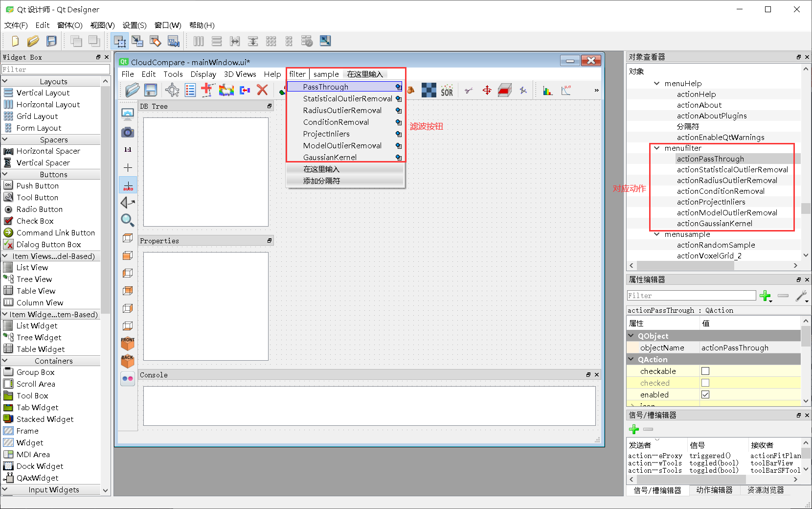Expand the form toolbar overflow chevron
Viewport: 812px width, 509px height.
click(596, 90)
